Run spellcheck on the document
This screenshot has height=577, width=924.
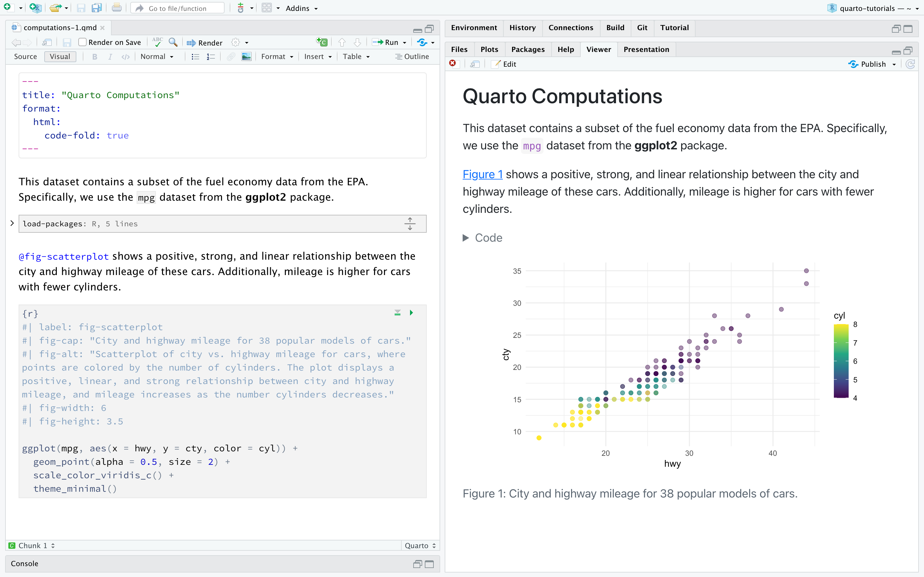click(x=157, y=42)
